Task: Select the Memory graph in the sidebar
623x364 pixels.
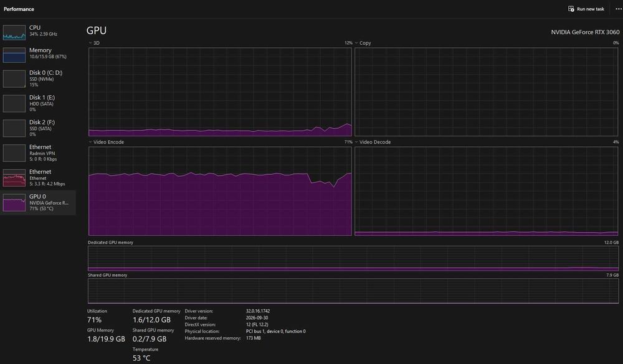Action: click(14, 55)
